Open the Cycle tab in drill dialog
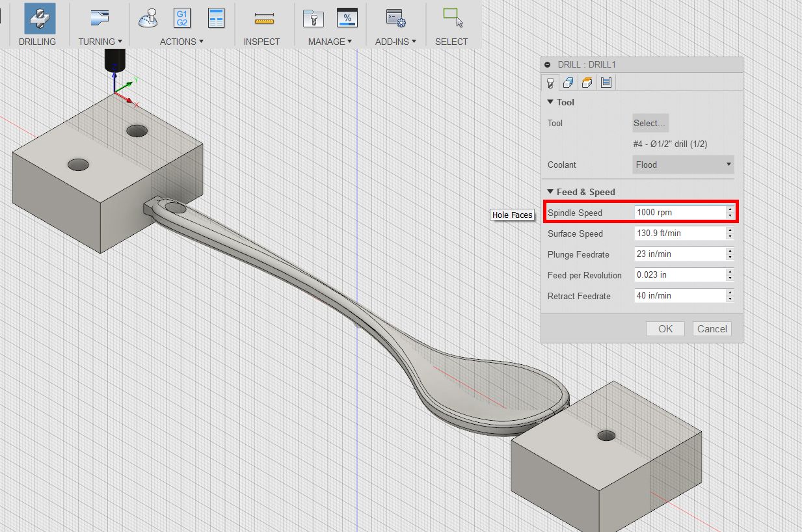 (606, 83)
